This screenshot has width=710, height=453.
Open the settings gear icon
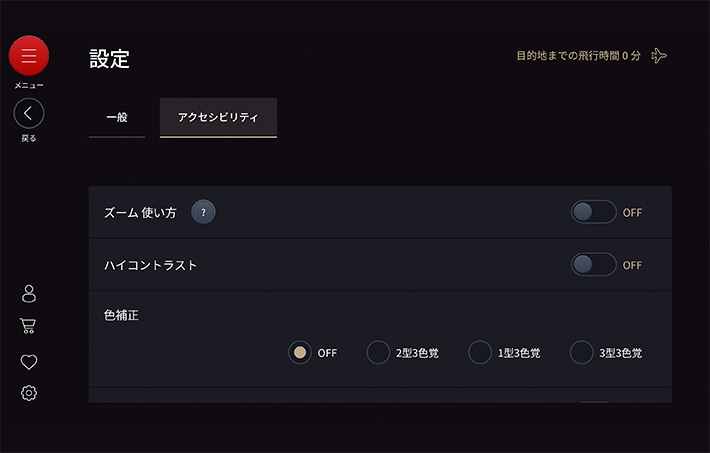[29, 394]
